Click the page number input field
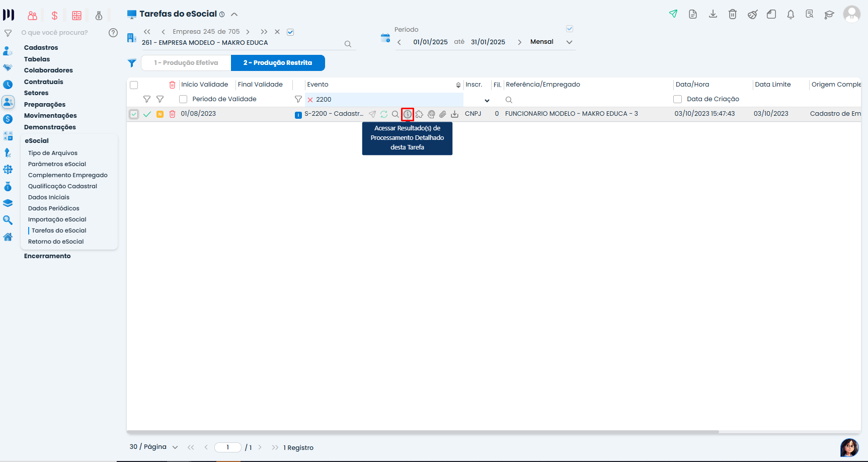The image size is (868, 462). [x=227, y=447]
